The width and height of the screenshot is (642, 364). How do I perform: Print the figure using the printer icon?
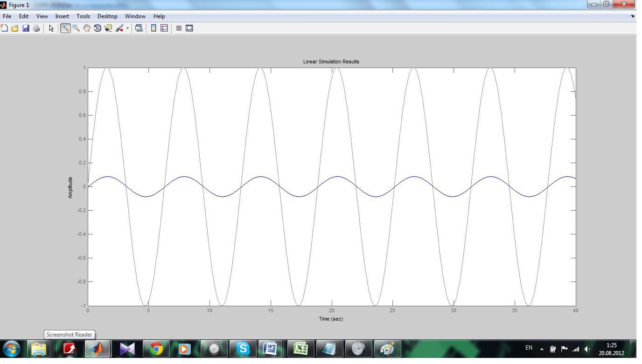point(36,28)
